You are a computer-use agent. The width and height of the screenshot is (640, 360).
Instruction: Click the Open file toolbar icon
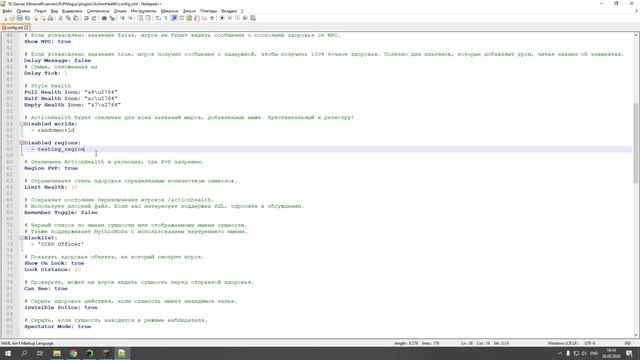pos(12,18)
